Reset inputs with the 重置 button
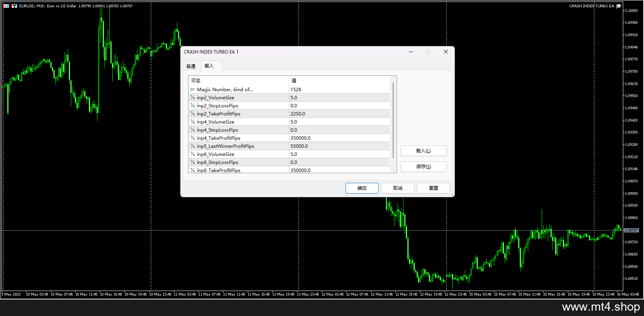The width and height of the screenshot is (644, 316). tap(434, 188)
